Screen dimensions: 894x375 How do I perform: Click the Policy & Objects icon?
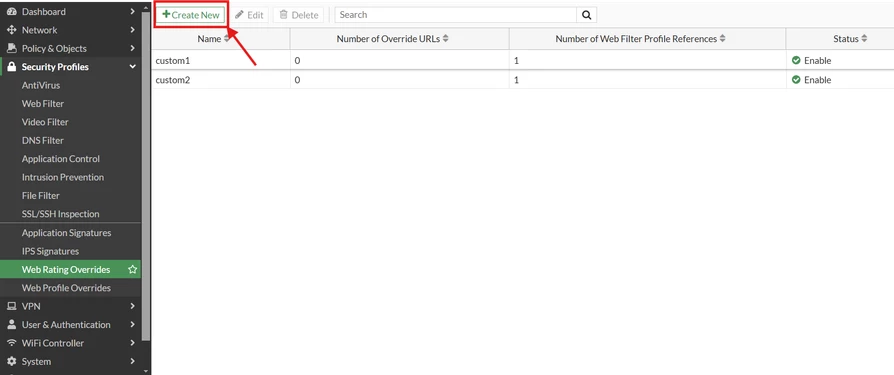11,48
